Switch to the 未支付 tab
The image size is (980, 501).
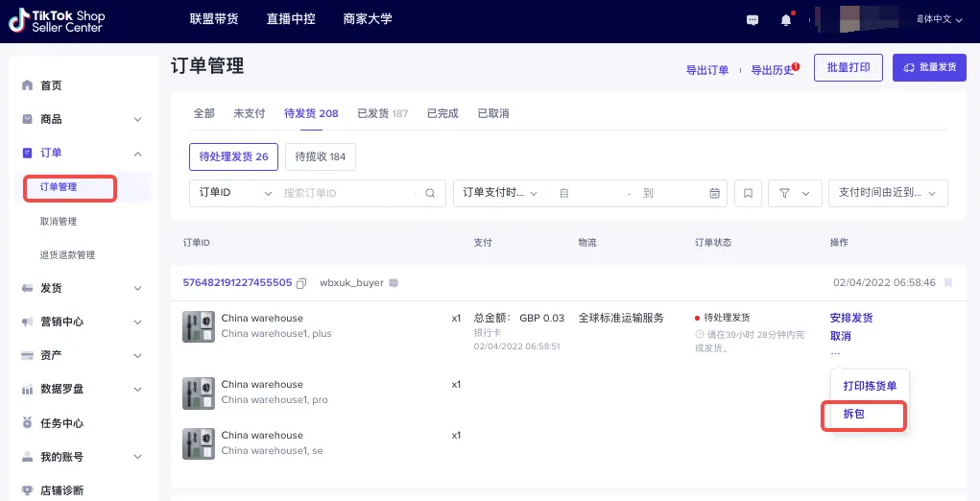[250, 113]
